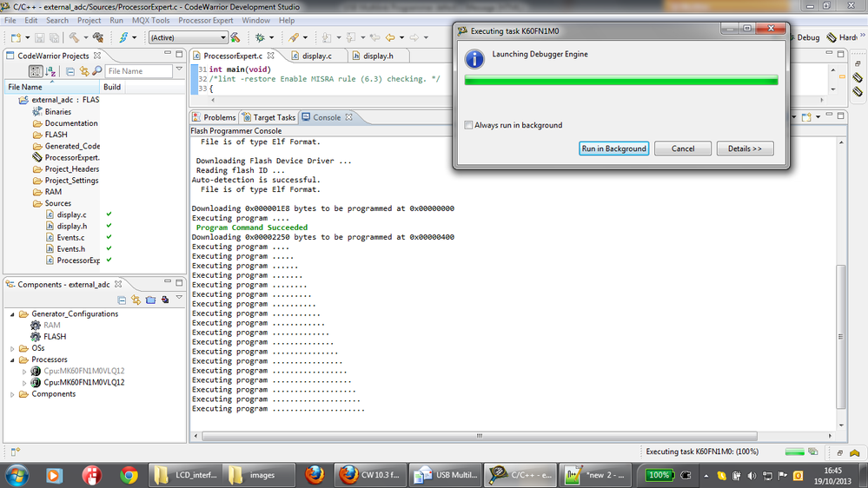Click the external tools launch icon
868x488 pixels.
(x=294, y=37)
